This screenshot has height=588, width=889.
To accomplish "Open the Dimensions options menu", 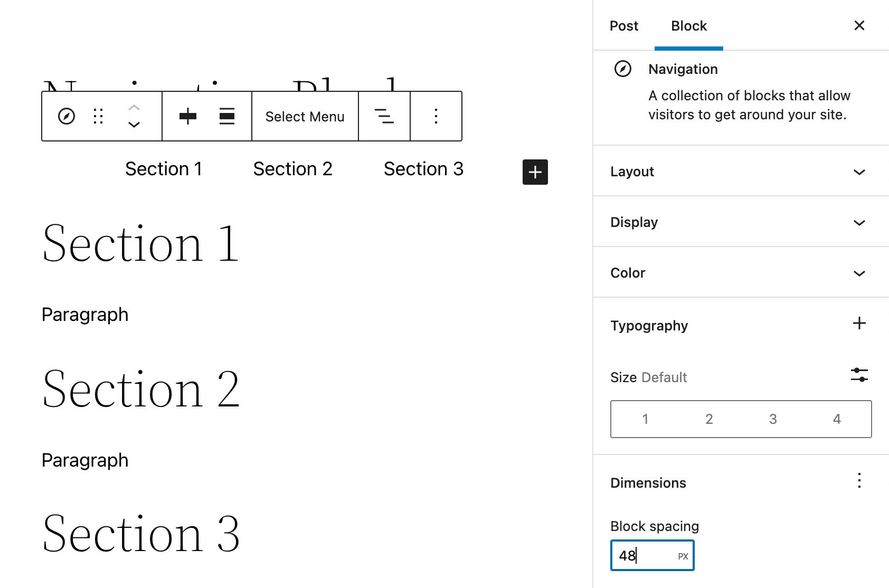I will point(859,481).
